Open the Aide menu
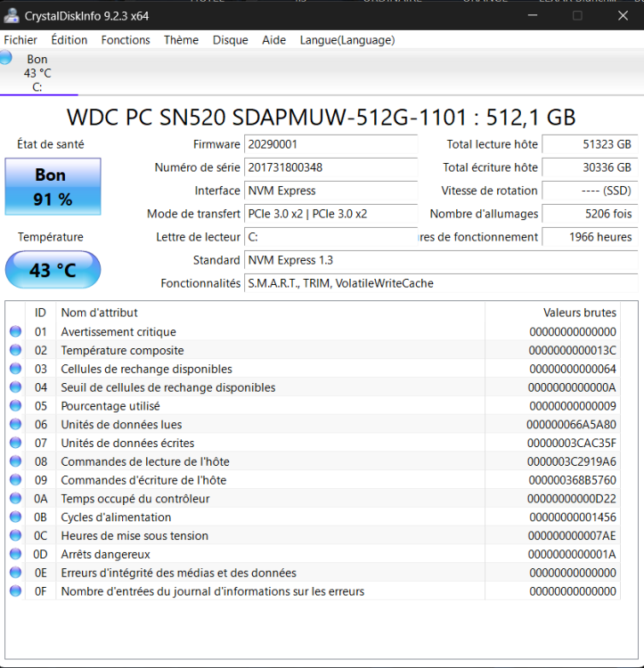 pos(273,40)
